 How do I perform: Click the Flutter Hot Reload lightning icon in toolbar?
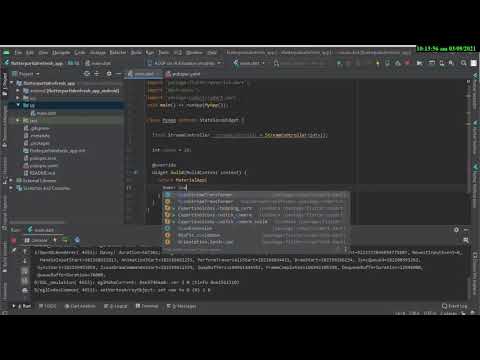click(x=378, y=63)
